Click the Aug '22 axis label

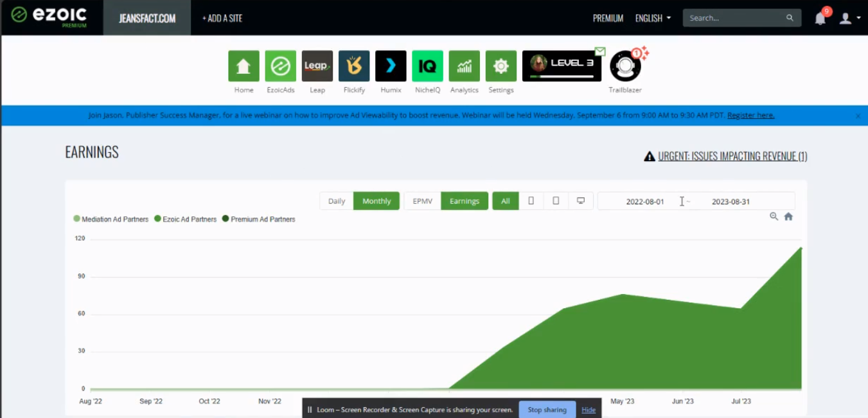pyautogui.click(x=90, y=401)
